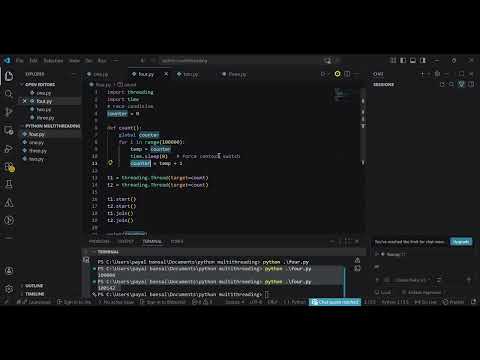480x360 pixels.
Task: Click the four.py breadcrumb item
Action: coord(103,85)
